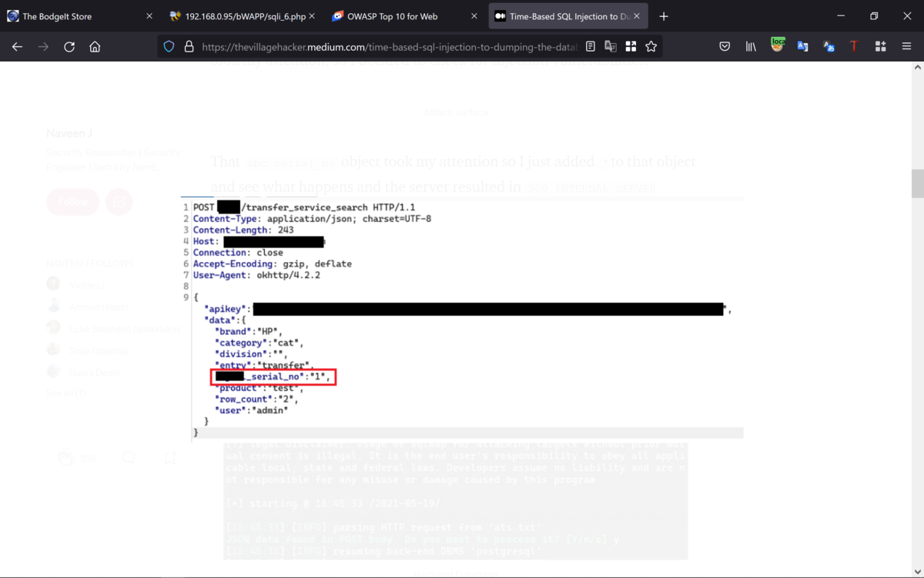Viewport: 924px width, 578px height.
Task: Open the Library bookshelf icon
Action: click(x=751, y=47)
